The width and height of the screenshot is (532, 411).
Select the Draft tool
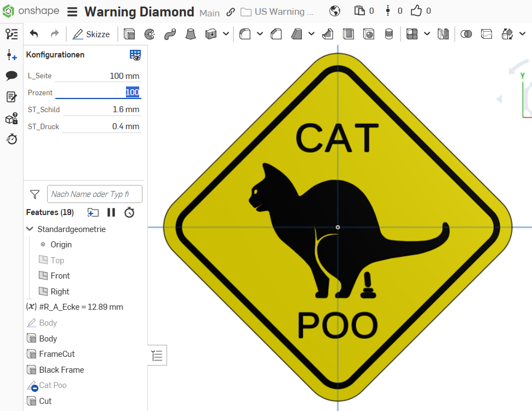point(296,34)
